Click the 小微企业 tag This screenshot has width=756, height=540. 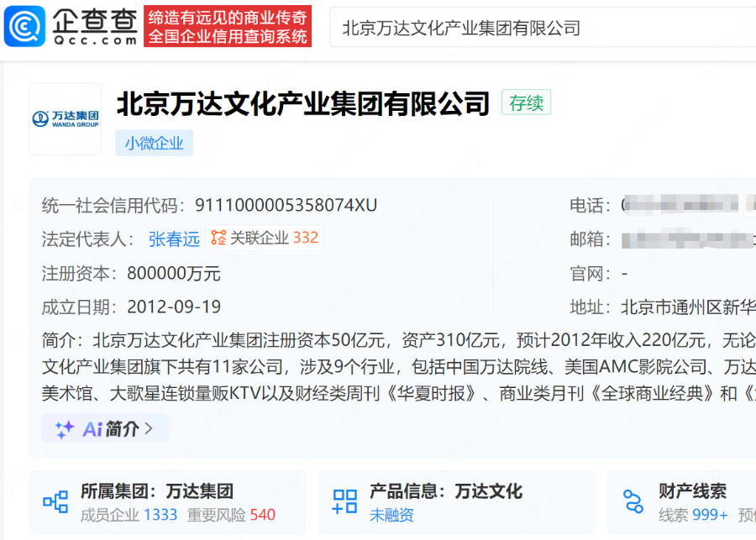click(x=154, y=143)
